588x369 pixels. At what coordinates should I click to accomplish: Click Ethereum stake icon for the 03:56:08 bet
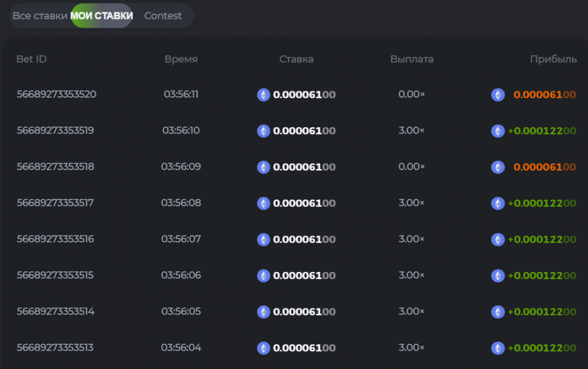click(x=263, y=203)
